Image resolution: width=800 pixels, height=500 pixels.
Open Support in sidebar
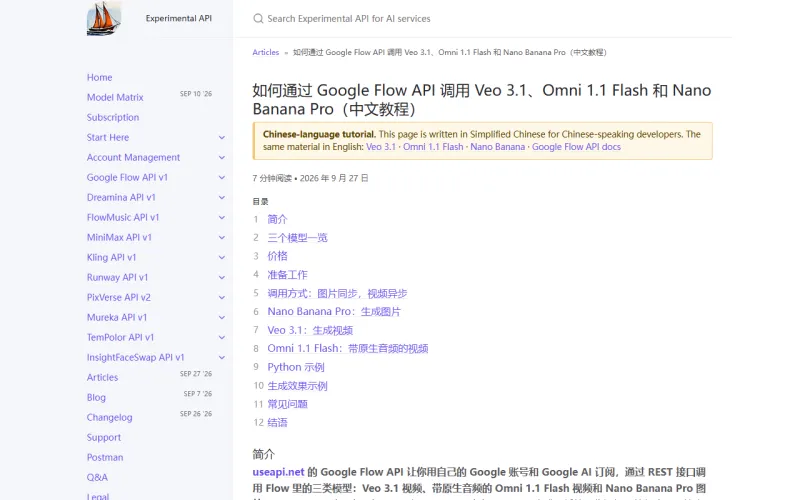pyautogui.click(x=104, y=437)
